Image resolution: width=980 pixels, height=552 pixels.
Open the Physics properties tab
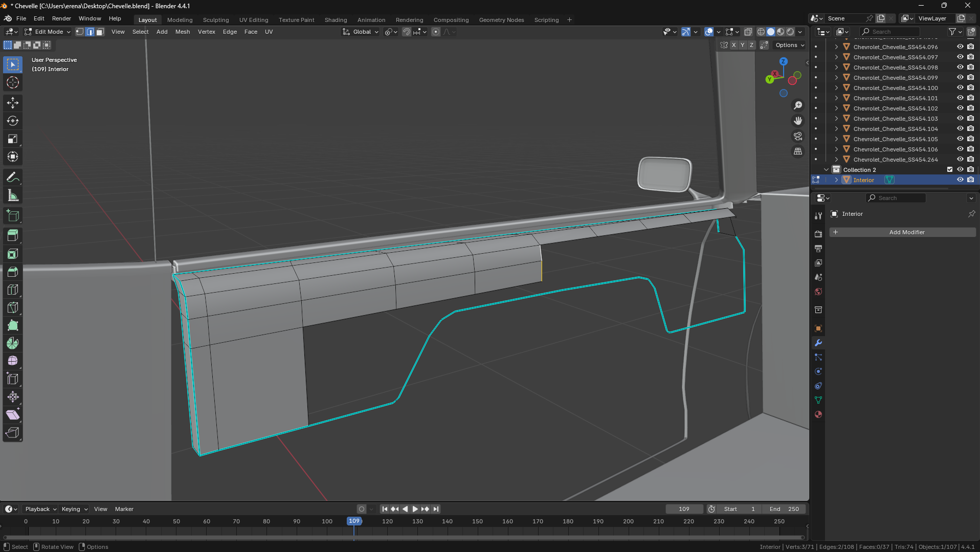pyautogui.click(x=818, y=371)
